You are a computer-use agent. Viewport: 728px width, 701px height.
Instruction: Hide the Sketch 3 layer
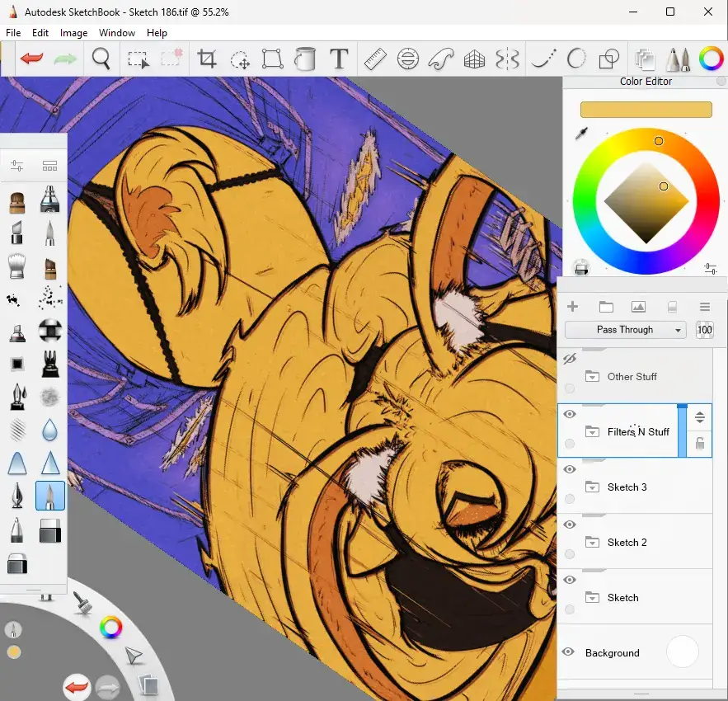[x=569, y=469]
